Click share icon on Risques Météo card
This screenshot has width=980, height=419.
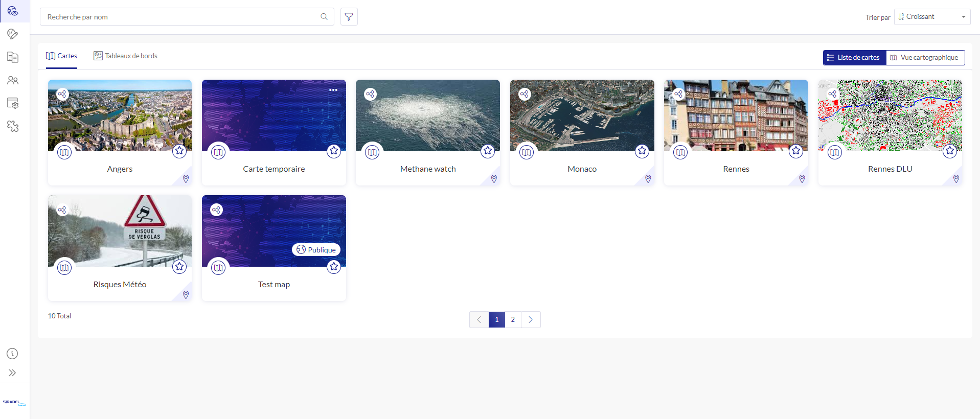[62, 210]
